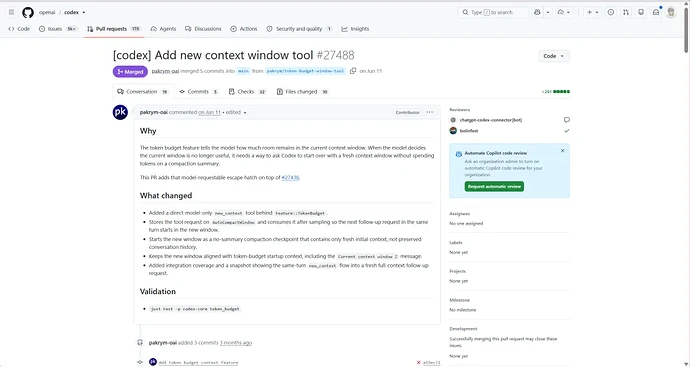Switch to Checks tab
The image size is (690, 367).
247,92
